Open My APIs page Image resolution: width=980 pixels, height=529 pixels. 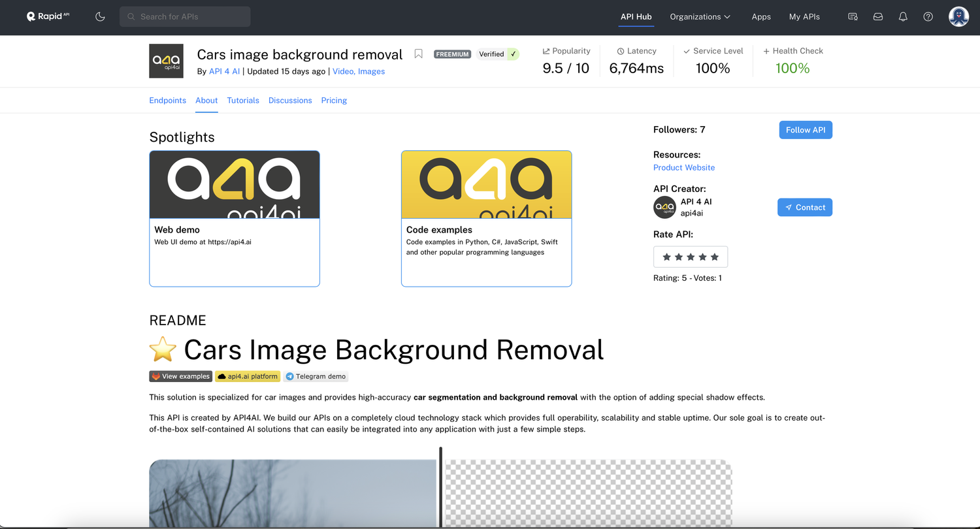pos(804,16)
